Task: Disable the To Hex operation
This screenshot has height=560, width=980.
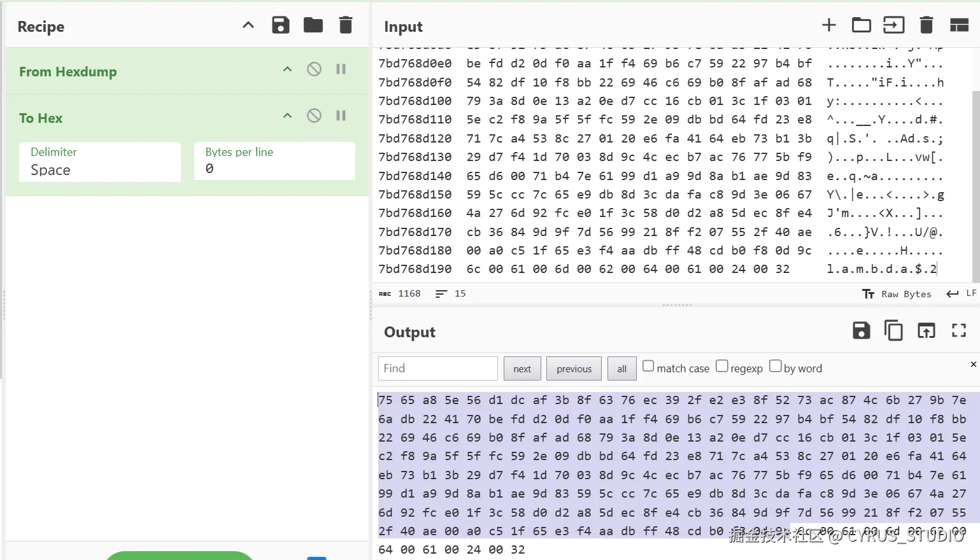Action: click(314, 116)
